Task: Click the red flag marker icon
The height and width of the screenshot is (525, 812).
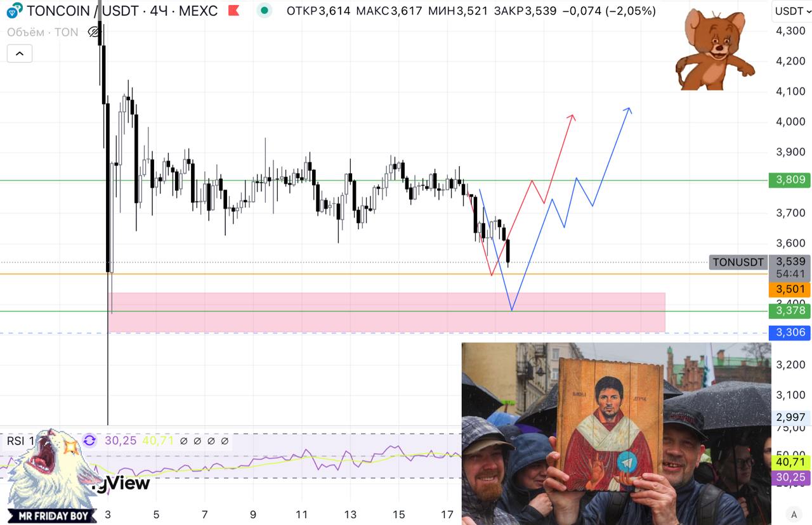Action: (x=233, y=11)
